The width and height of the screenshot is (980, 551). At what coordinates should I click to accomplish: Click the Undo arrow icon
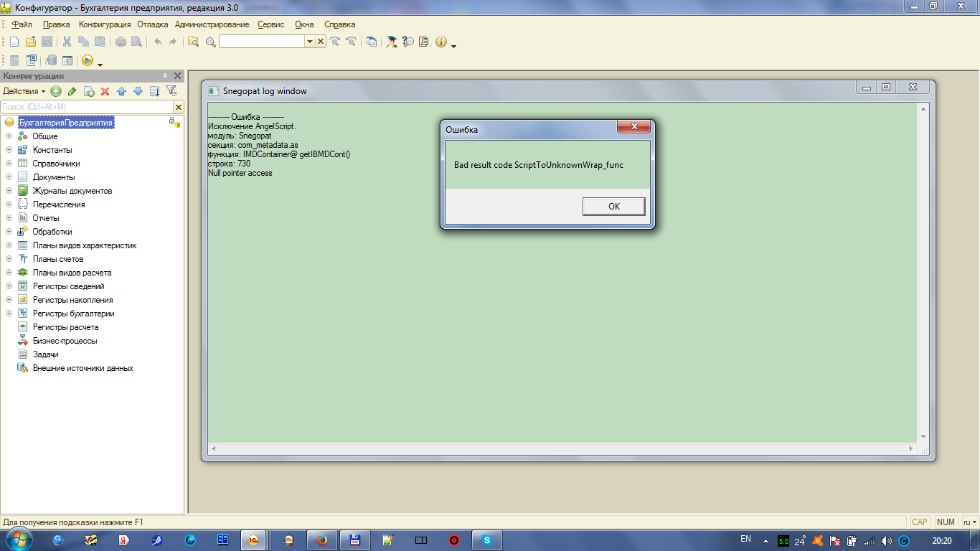point(157,42)
